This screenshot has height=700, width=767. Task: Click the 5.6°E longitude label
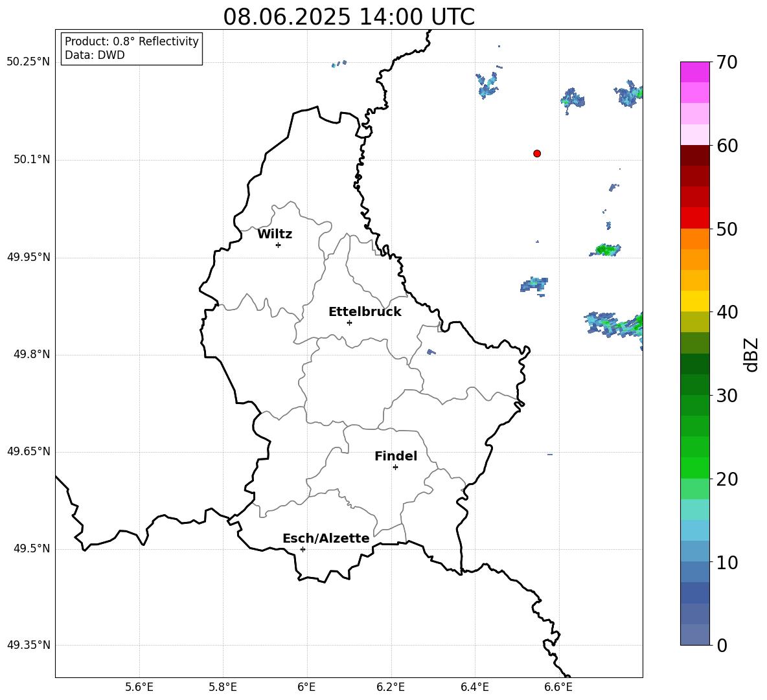tap(139, 687)
